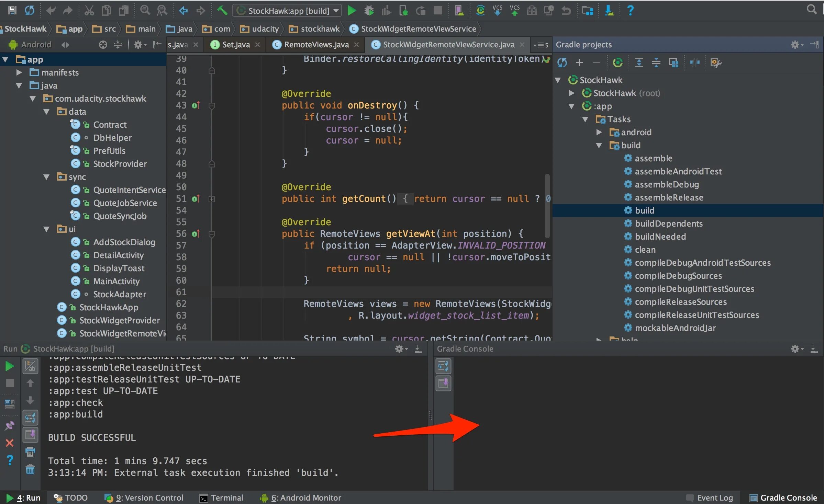824x504 pixels.
Task: Switch to the RemoteViews.java editor tab
Action: click(316, 45)
